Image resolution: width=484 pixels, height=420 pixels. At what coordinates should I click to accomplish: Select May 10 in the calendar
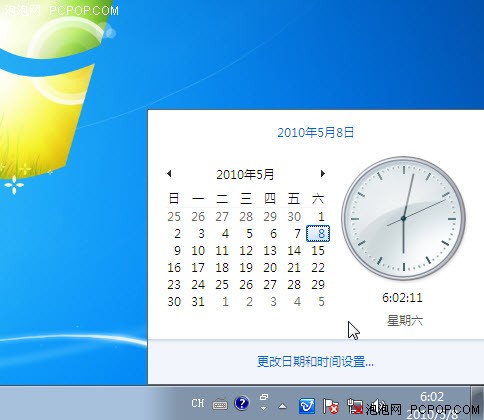(198, 250)
